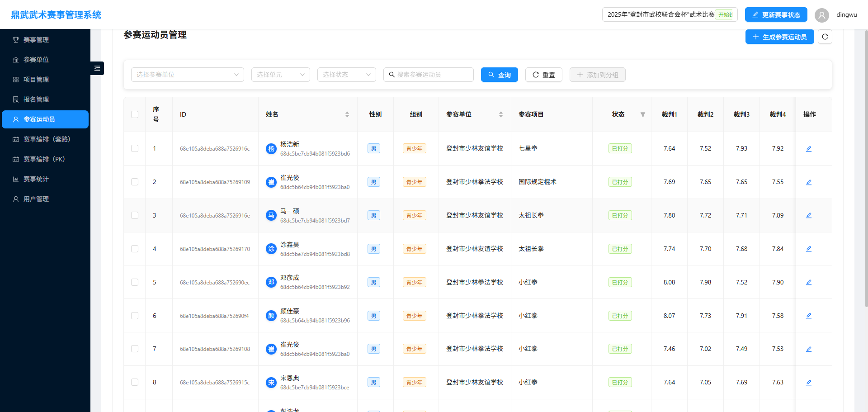This screenshot has height=412, width=868.
Task: Sort the 参赛单位 column using its arrows
Action: 500,114
